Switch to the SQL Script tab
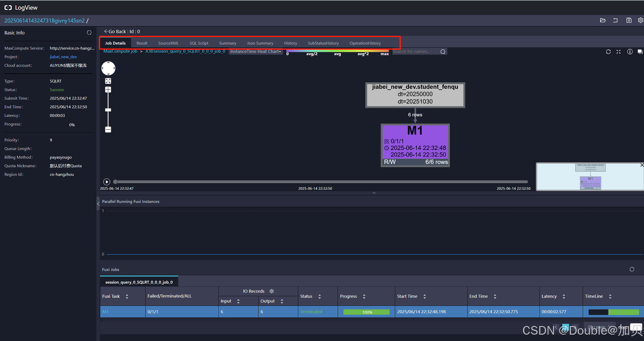 [x=199, y=43]
